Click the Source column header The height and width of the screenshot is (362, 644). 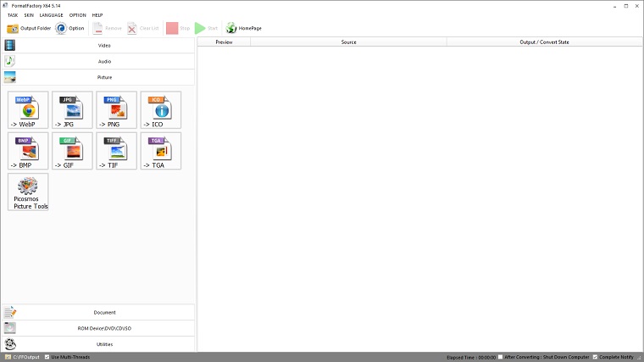pyautogui.click(x=349, y=42)
